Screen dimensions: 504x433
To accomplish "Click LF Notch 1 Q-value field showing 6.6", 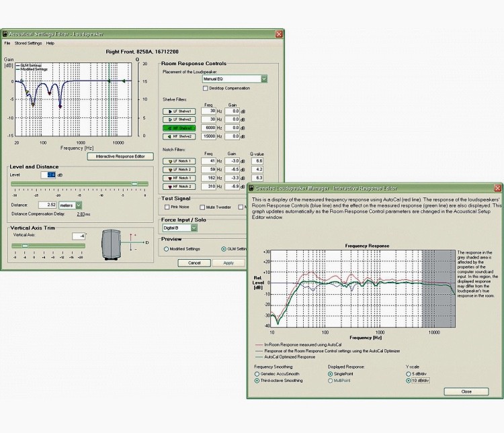I will click(257, 161).
